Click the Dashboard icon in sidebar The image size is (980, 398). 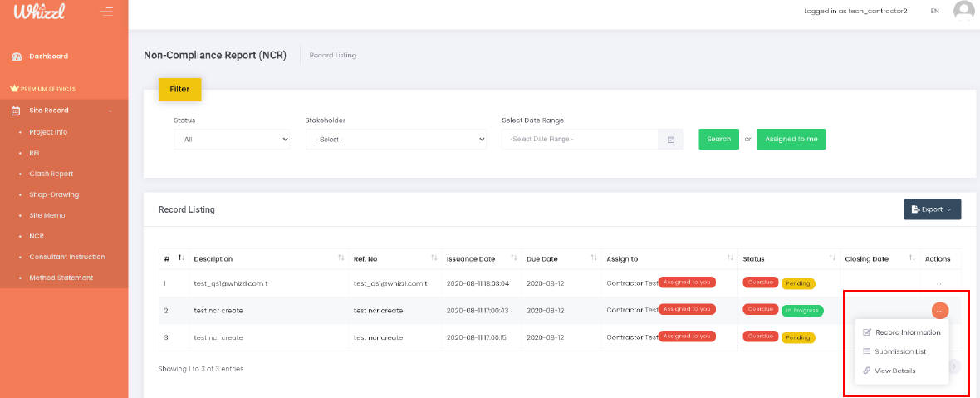pyautogui.click(x=16, y=57)
